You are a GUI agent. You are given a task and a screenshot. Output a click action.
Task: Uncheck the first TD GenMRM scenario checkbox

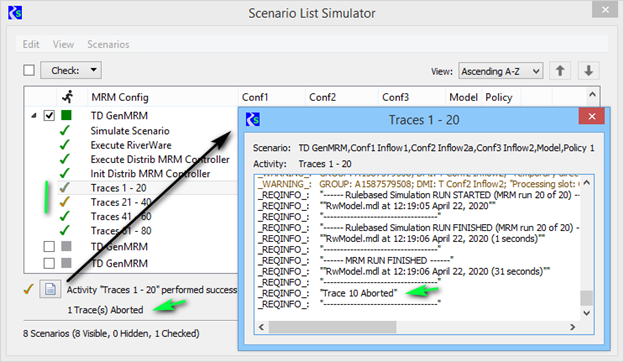(x=49, y=115)
